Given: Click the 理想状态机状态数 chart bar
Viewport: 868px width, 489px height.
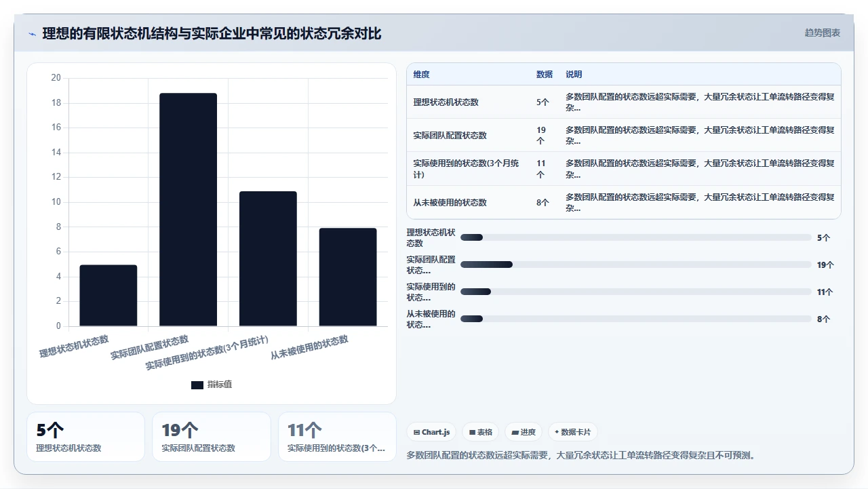Looking at the screenshot, I should [108, 296].
